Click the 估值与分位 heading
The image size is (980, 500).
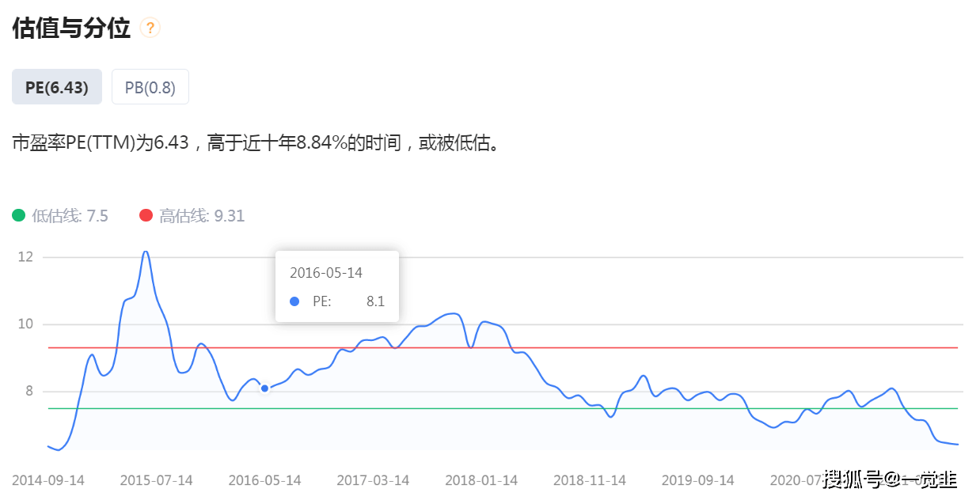pos(71,28)
